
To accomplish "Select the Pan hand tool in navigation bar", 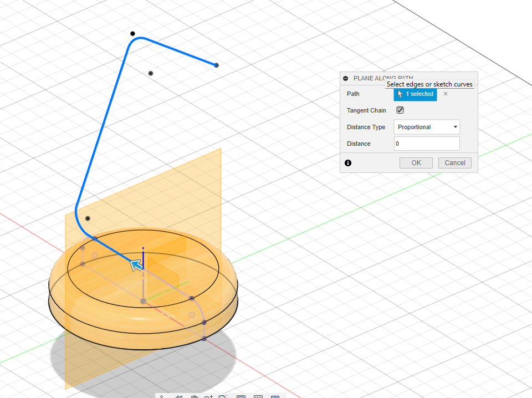I will tap(194, 397).
